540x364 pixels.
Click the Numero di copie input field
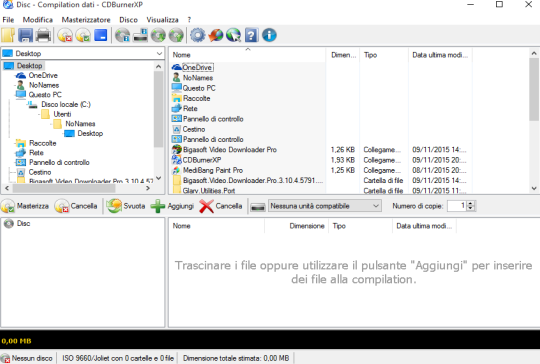coord(457,206)
